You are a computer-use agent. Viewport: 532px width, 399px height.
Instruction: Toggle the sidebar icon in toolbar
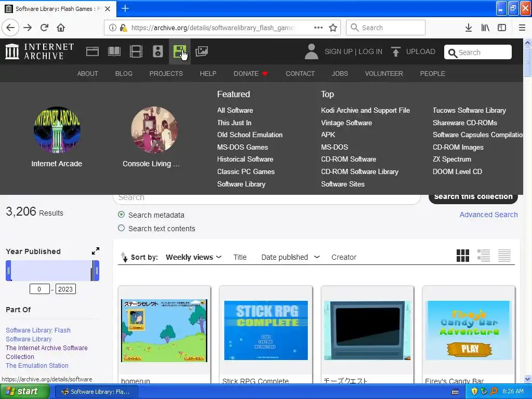point(502,28)
